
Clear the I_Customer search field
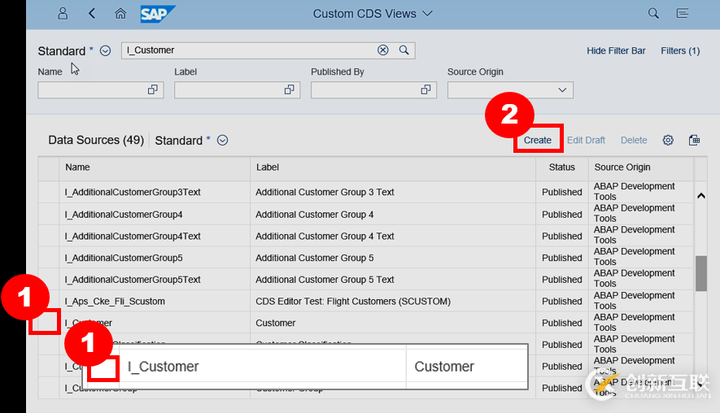383,50
